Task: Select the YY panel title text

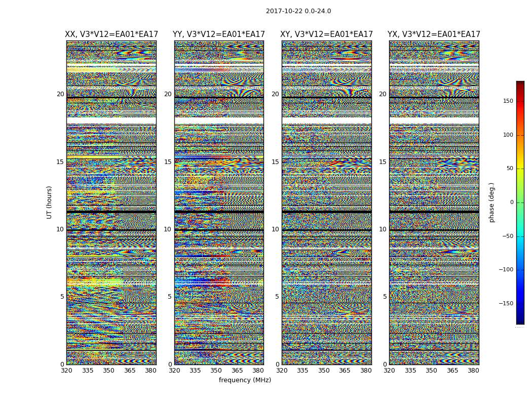Action: (x=219, y=34)
